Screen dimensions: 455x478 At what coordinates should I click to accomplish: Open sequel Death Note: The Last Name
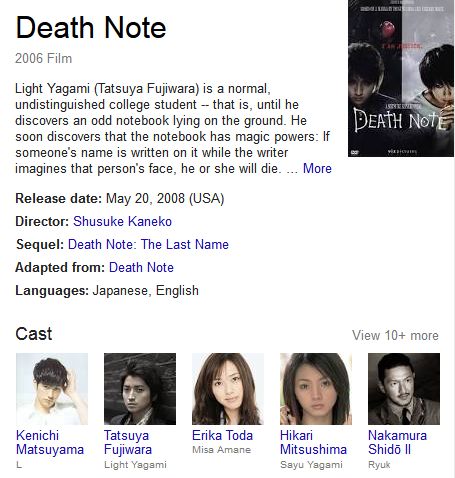pos(148,244)
